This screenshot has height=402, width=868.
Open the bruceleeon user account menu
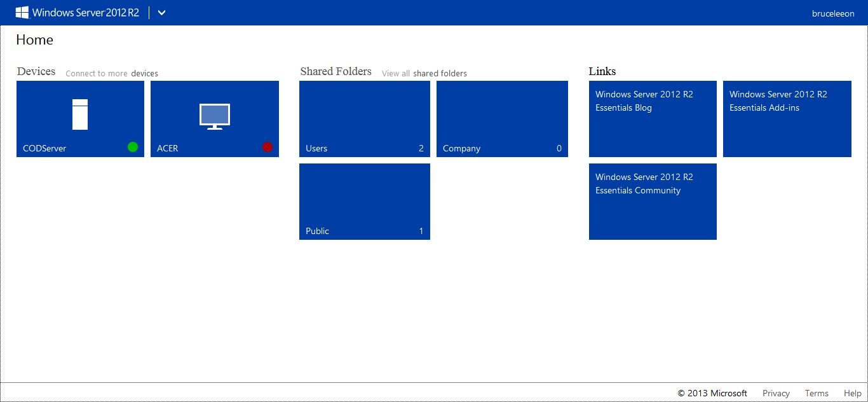click(x=833, y=13)
